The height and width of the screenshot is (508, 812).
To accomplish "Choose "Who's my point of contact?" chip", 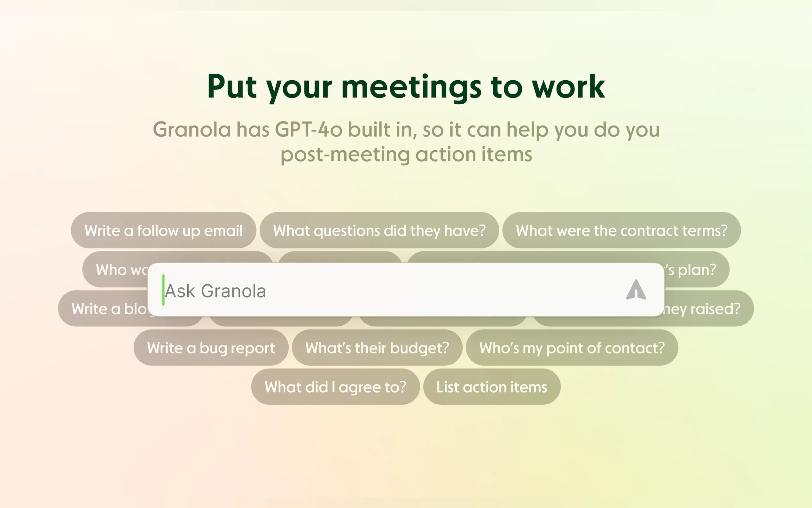I will 572,348.
